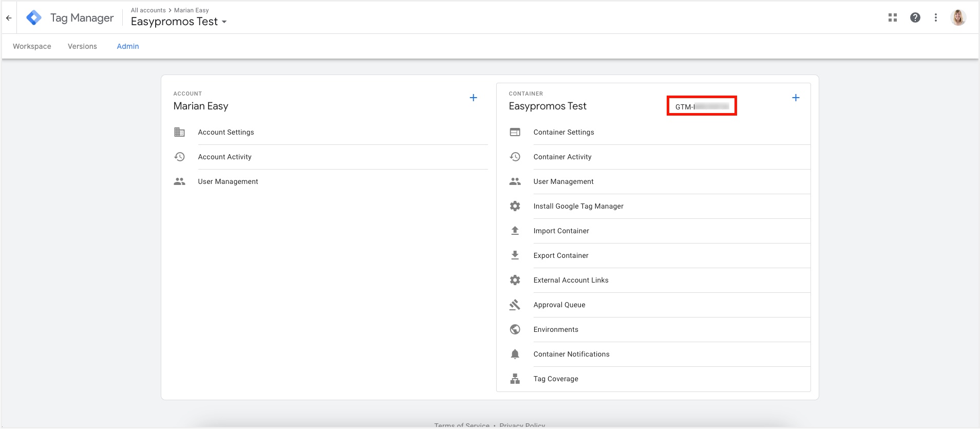Click the GTM container ID
Image resolution: width=980 pixels, height=429 pixels.
pos(702,106)
